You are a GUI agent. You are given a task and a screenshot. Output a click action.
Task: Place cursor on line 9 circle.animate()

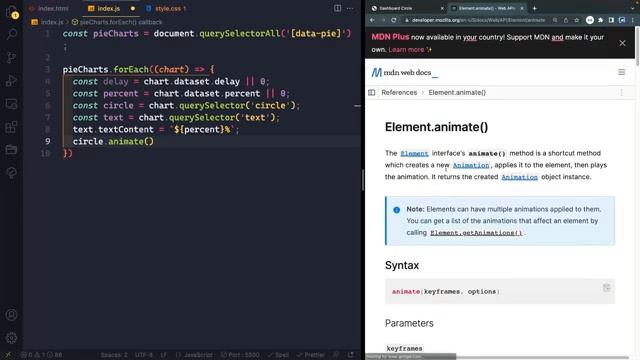[113, 141]
